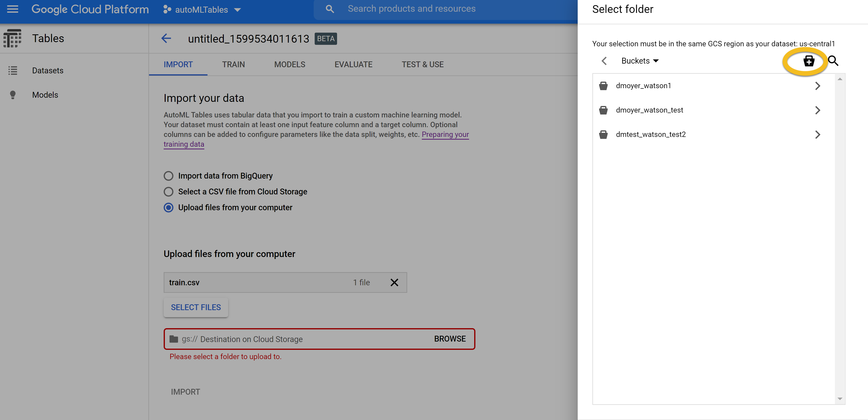Click the dmtest_watson_test2 bucket icon
The height and width of the screenshot is (420, 868).
tap(603, 134)
